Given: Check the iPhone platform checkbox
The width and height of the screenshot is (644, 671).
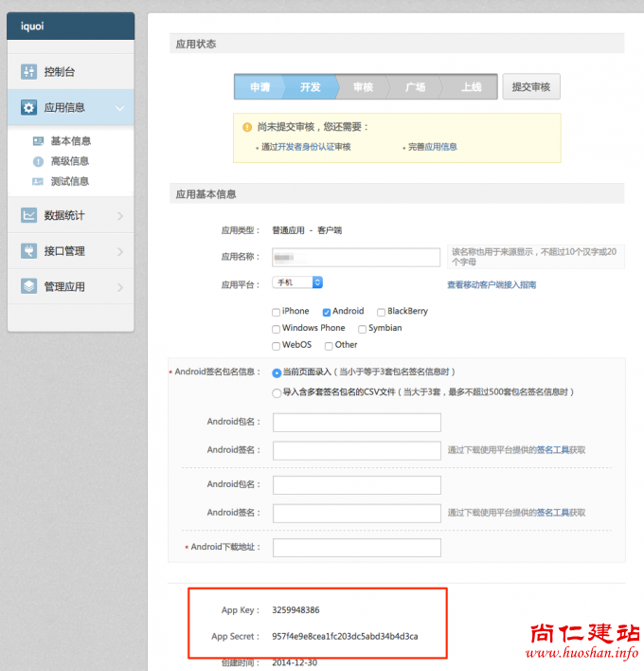Looking at the screenshot, I should coord(276,312).
